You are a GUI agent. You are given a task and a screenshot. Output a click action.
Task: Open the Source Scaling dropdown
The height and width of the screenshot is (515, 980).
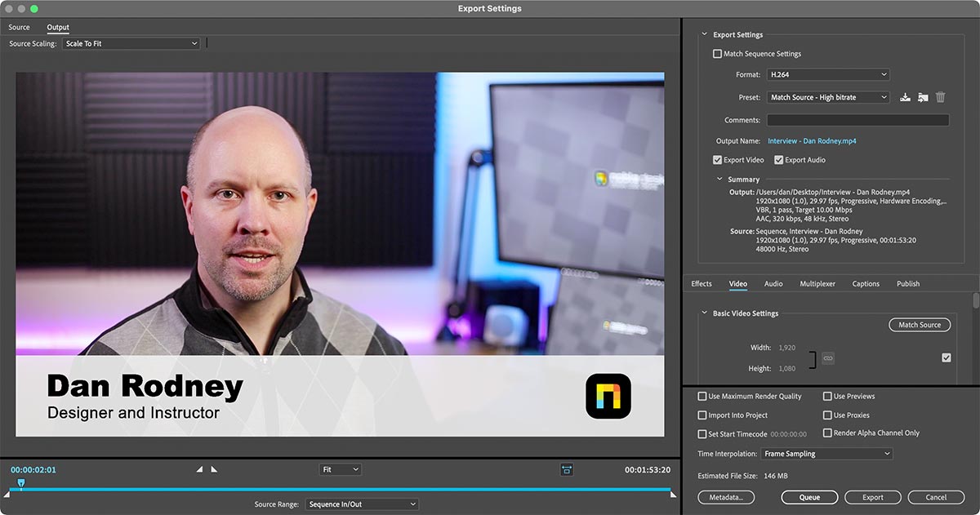click(x=131, y=43)
